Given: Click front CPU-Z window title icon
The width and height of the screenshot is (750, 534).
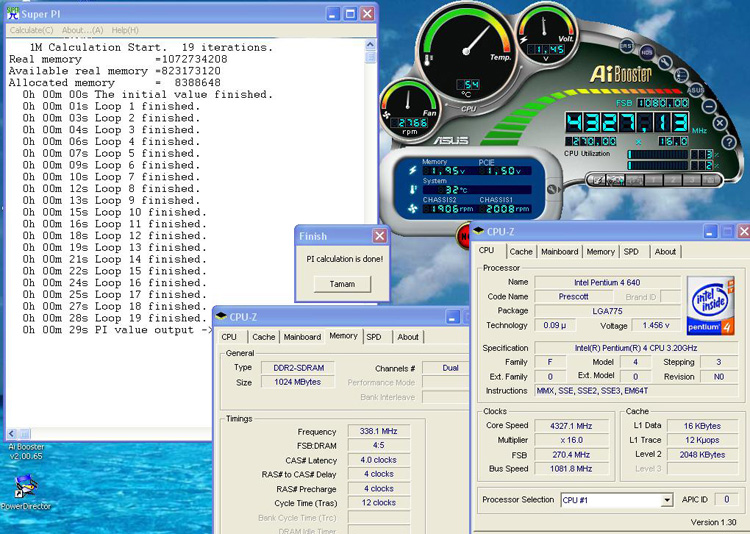Looking at the screenshot, I should 478,231.
